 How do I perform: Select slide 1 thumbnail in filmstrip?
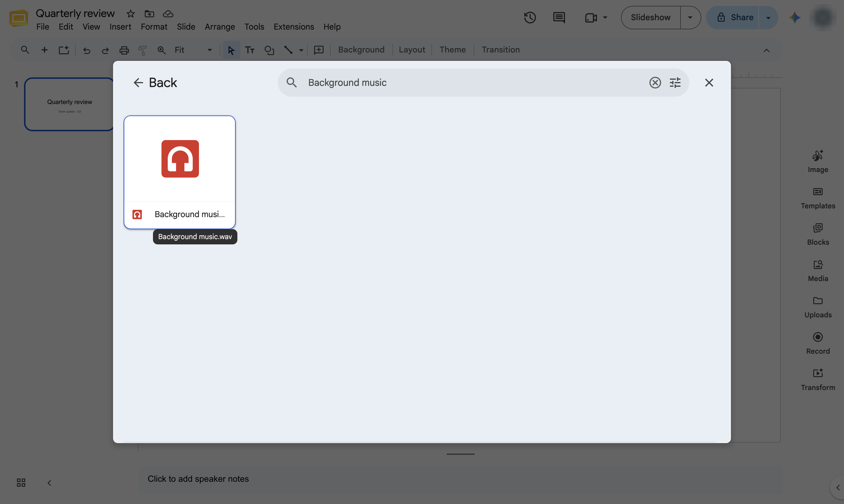tap(69, 104)
